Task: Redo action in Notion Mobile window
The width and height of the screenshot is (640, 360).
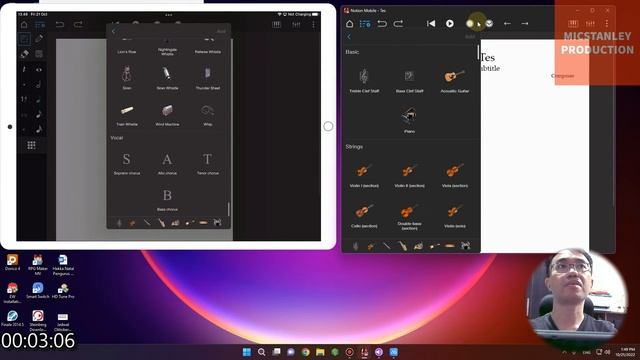Action: click(x=398, y=24)
